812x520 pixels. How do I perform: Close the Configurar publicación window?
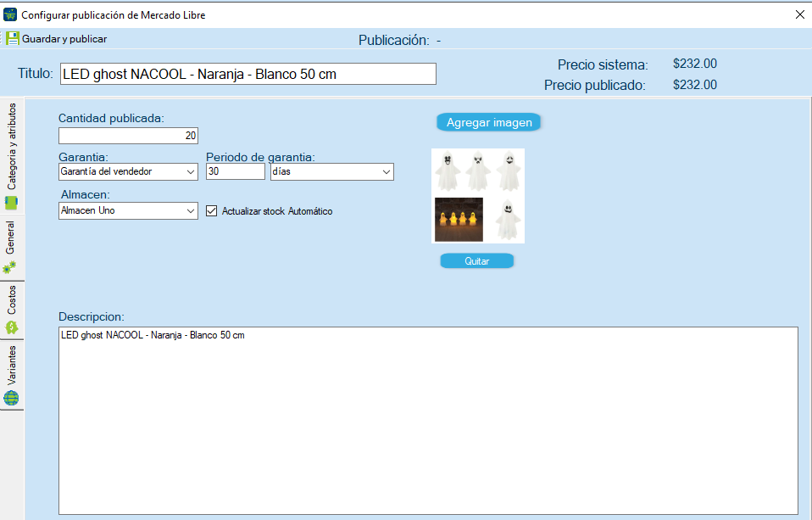pos(799,14)
